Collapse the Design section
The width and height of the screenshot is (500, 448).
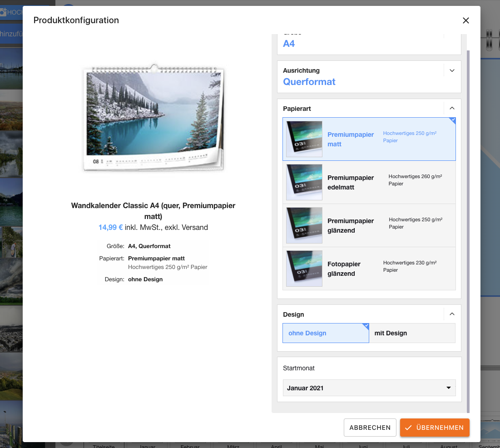pos(452,314)
